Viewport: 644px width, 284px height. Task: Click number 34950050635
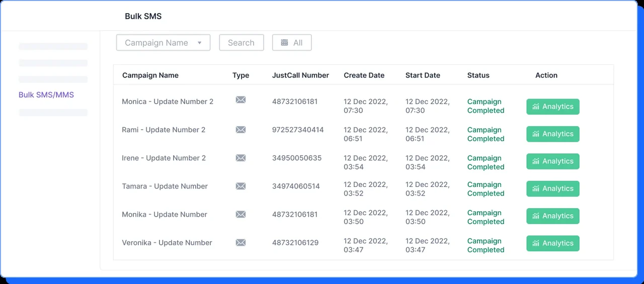(297, 158)
